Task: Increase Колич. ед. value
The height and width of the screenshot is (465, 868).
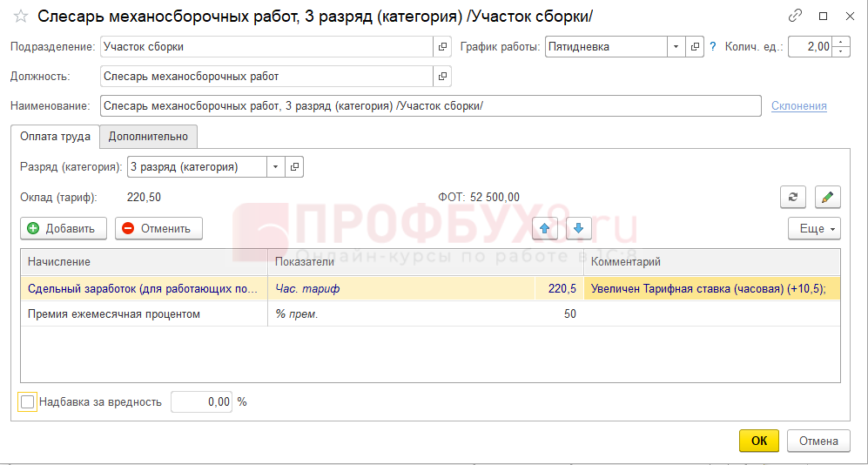Action: [x=841, y=42]
